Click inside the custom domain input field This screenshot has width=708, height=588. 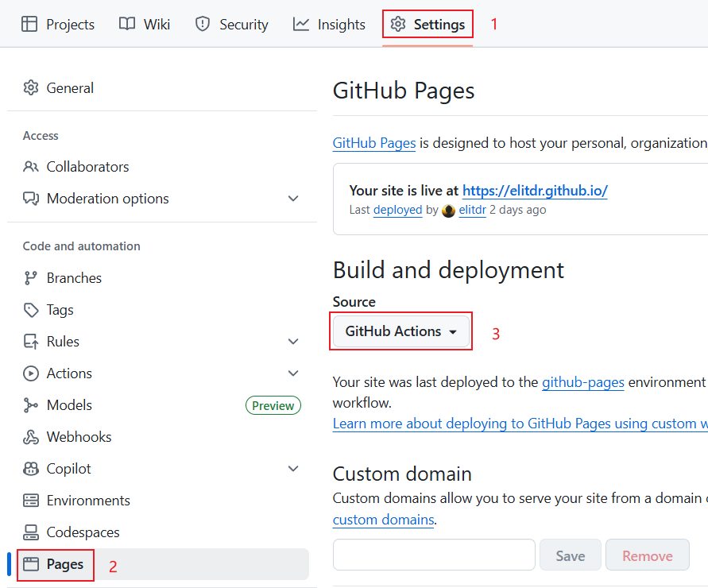433,555
